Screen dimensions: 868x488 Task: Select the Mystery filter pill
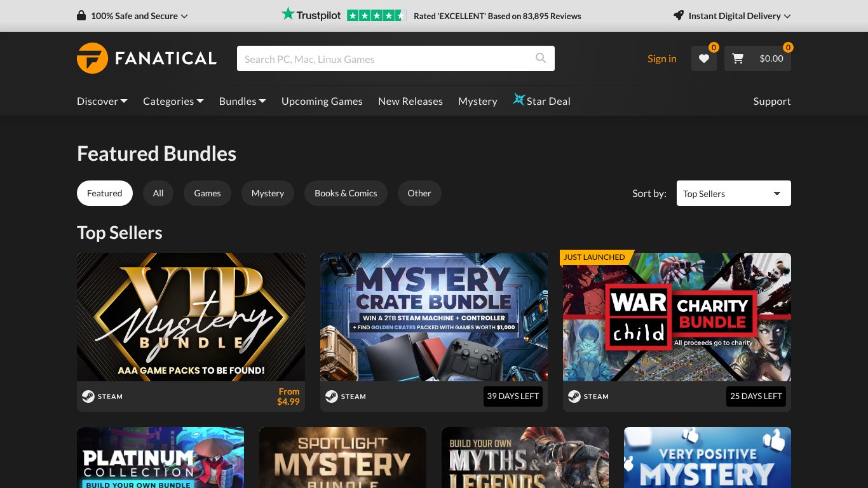pyautogui.click(x=268, y=193)
